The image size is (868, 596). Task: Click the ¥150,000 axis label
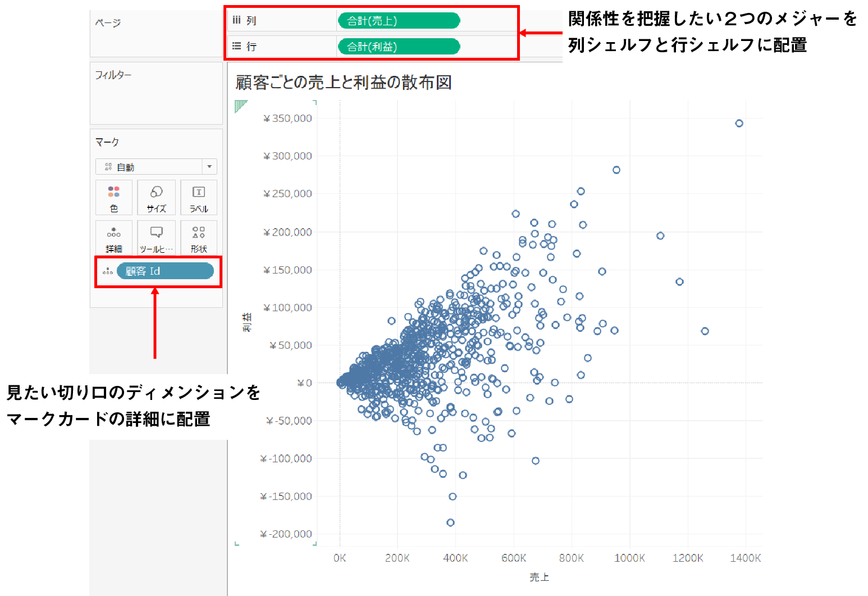coord(287,270)
